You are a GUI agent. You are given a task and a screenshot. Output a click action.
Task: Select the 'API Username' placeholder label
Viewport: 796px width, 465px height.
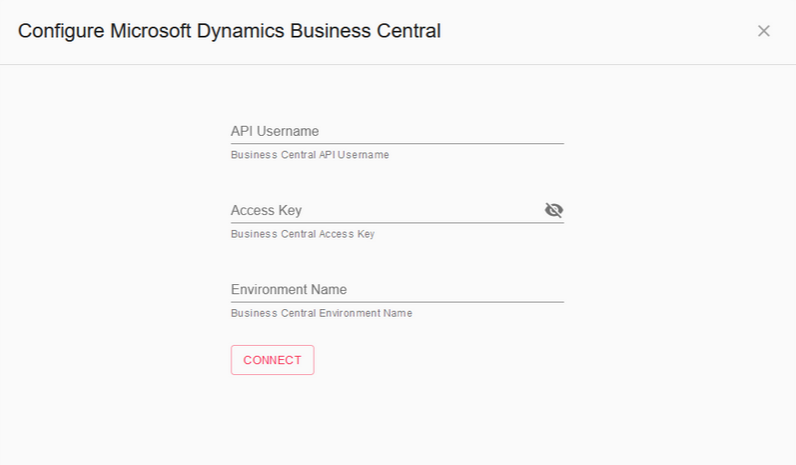tap(274, 131)
